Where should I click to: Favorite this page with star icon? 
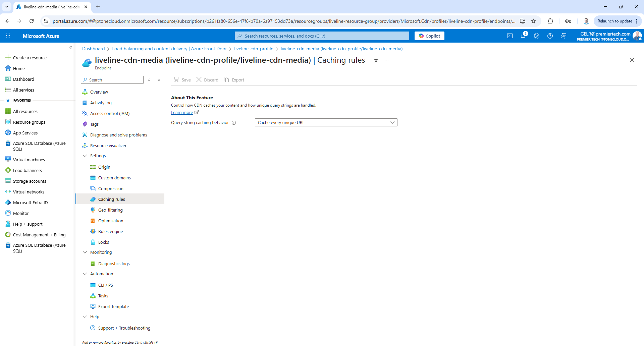pyautogui.click(x=376, y=60)
